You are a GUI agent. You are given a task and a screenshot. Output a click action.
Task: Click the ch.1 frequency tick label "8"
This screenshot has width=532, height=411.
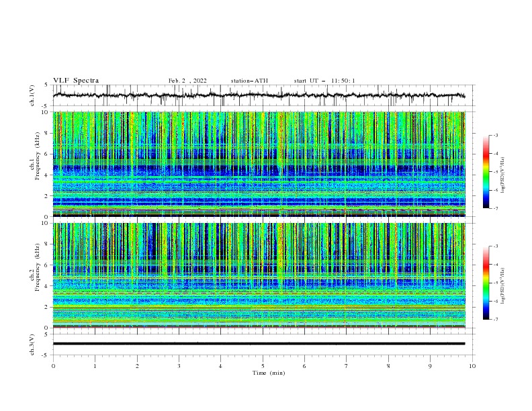[46, 133]
